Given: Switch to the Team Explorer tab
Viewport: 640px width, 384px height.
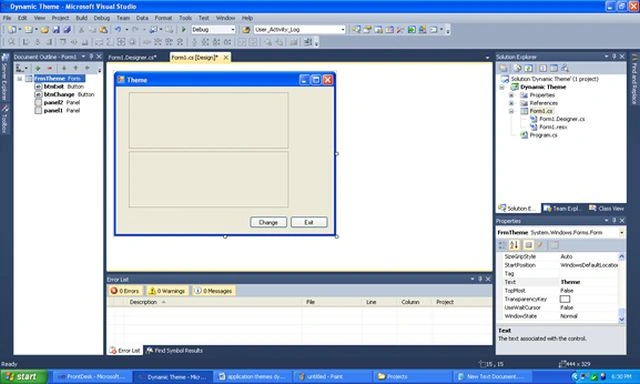Looking at the screenshot, I should coord(562,208).
